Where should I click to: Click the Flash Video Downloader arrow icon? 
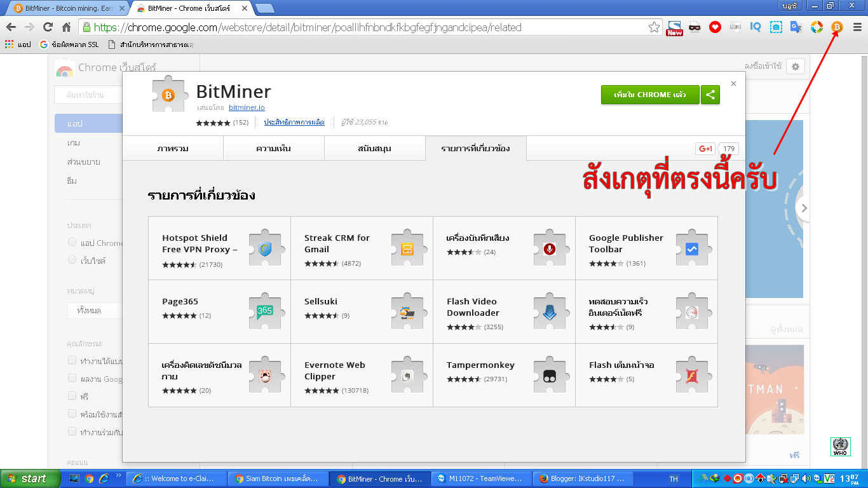pos(550,312)
